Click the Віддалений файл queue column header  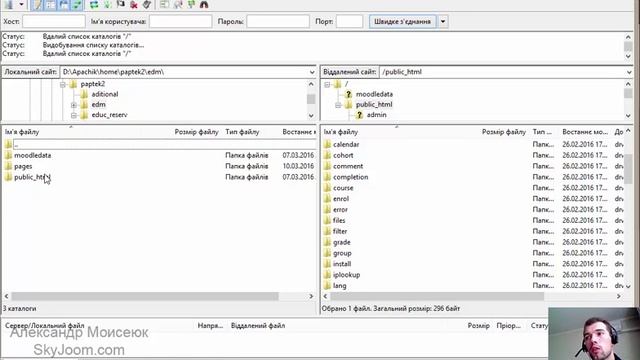(x=258, y=326)
